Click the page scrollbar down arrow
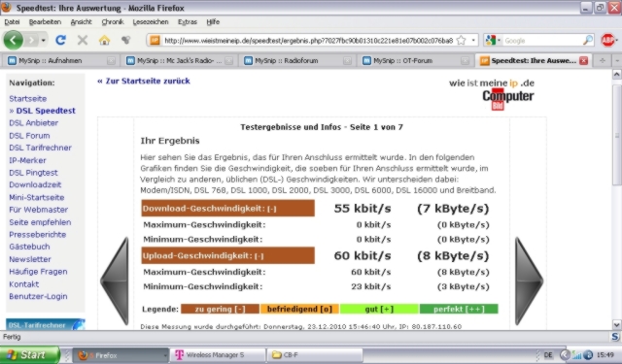 [x=617, y=325]
